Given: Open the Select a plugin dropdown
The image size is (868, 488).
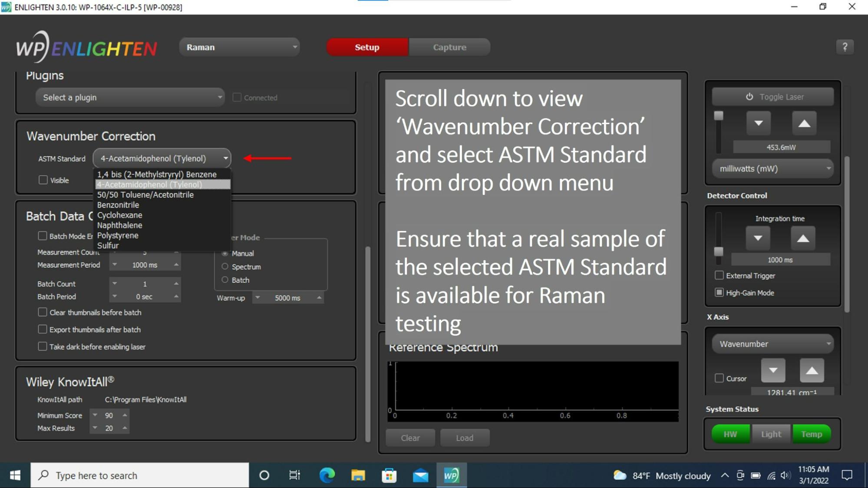Looking at the screenshot, I should click(x=130, y=97).
